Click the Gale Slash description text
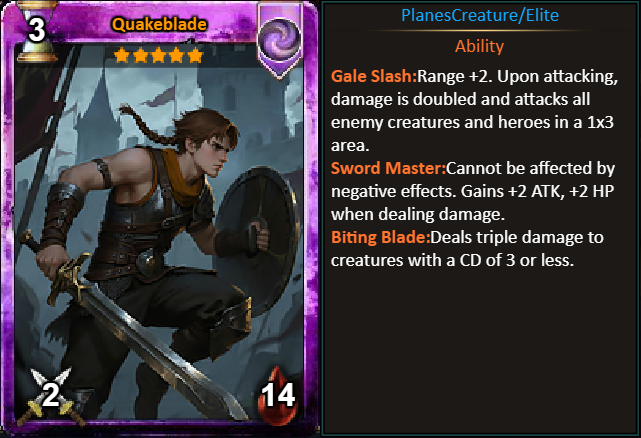The image size is (641, 438). pyautogui.click(x=474, y=111)
